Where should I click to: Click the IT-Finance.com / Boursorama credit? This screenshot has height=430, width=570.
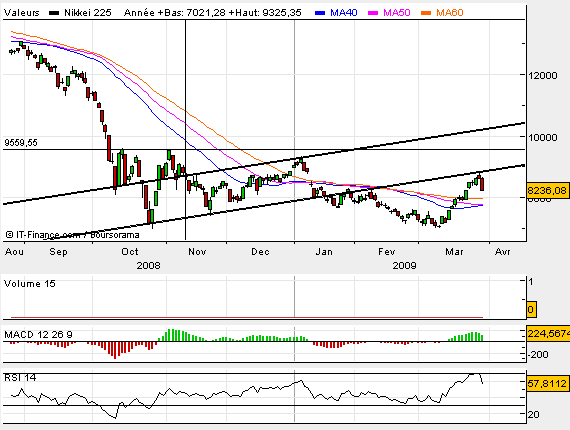[72, 235]
